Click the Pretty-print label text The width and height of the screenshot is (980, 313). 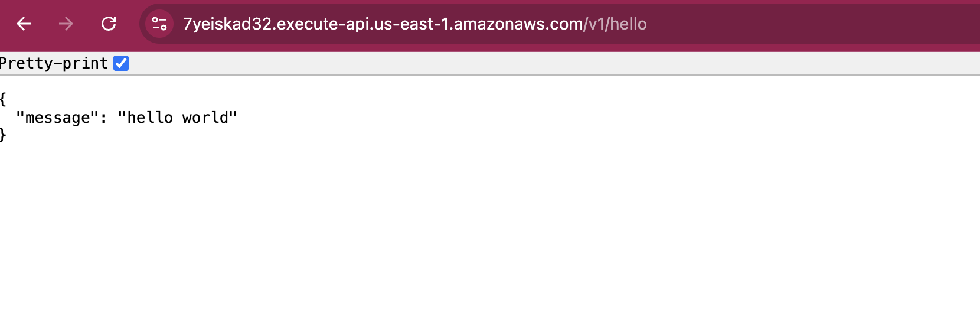(54, 63)
